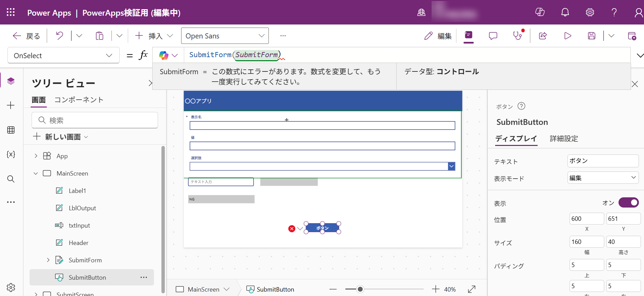644x296 pixels.
Task: Switch to the 詳細設定 tab
Action: pyautogui.click(x=564, y=138)
